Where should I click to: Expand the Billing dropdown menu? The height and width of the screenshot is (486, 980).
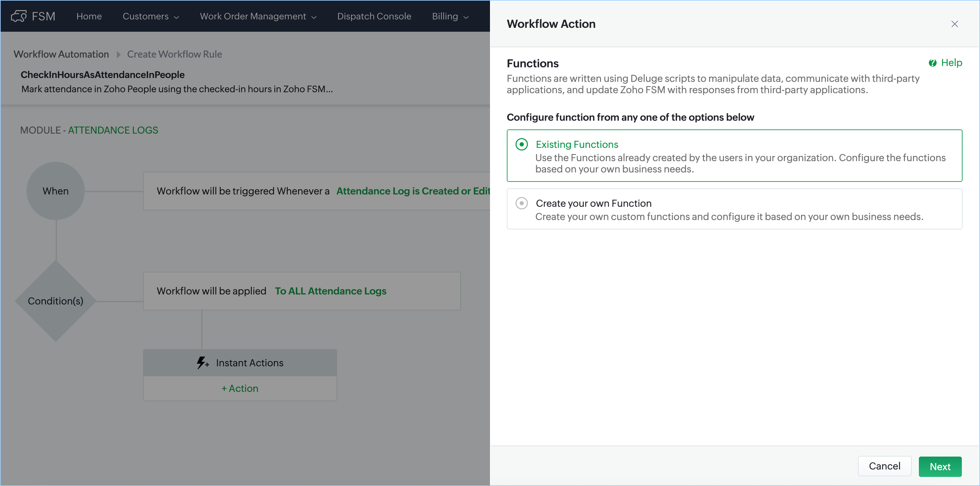tap(450, 17)
